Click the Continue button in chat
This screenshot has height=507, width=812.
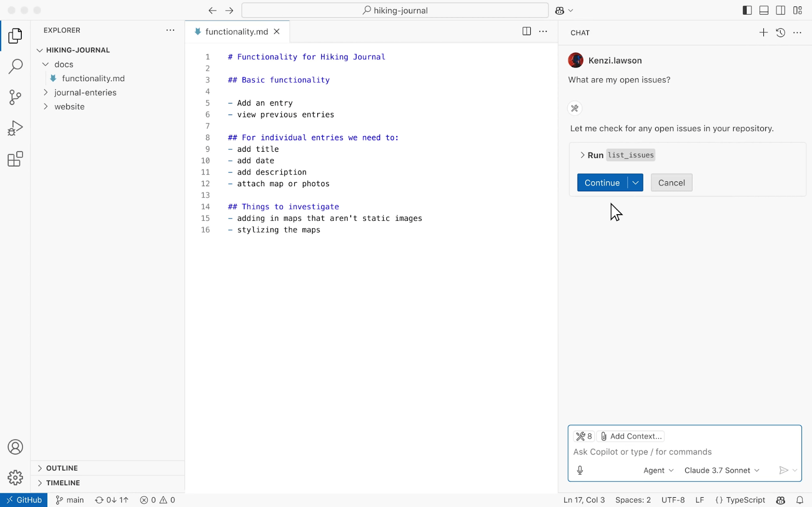point(602,182)
